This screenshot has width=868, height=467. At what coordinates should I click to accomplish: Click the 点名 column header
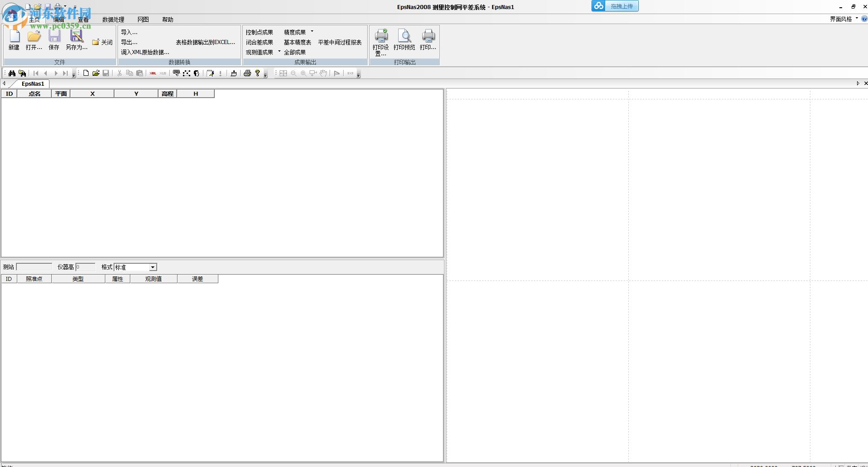(35, 94)
